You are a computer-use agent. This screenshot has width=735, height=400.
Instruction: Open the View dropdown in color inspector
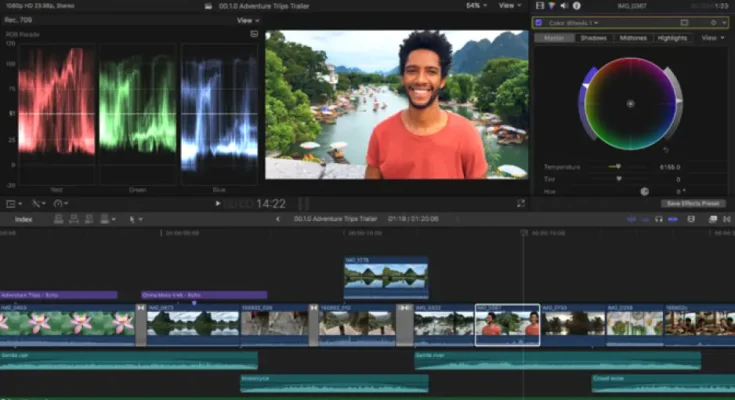pos(712,38)
